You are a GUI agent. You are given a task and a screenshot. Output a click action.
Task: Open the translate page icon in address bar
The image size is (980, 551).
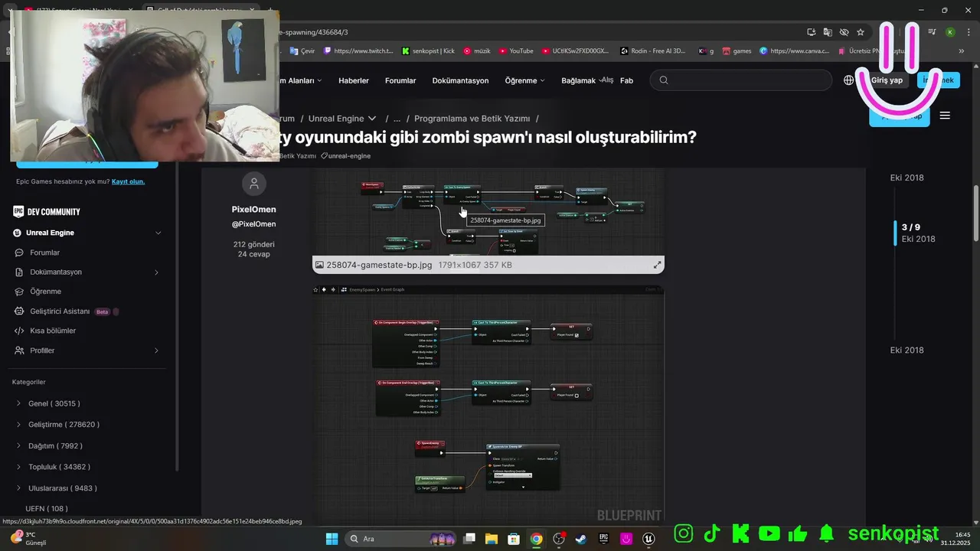click(x=828, y=32)
